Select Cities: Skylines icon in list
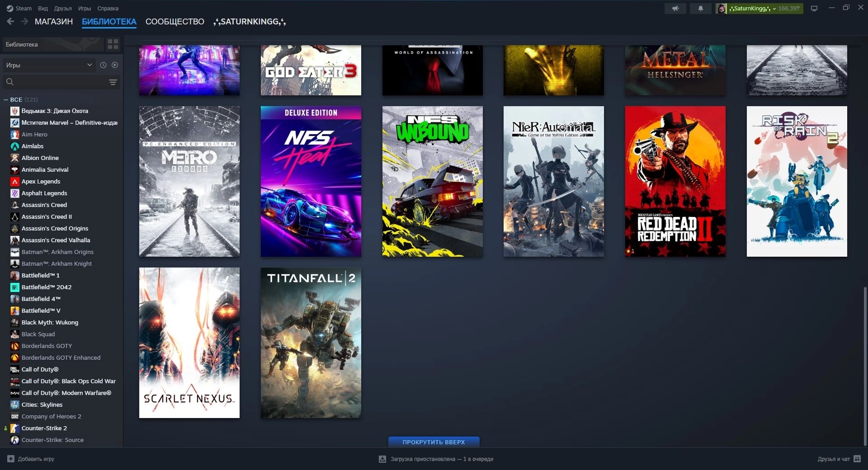Image resolution: width=868 pixels, height=470 pixels. (x=15, y=404)
